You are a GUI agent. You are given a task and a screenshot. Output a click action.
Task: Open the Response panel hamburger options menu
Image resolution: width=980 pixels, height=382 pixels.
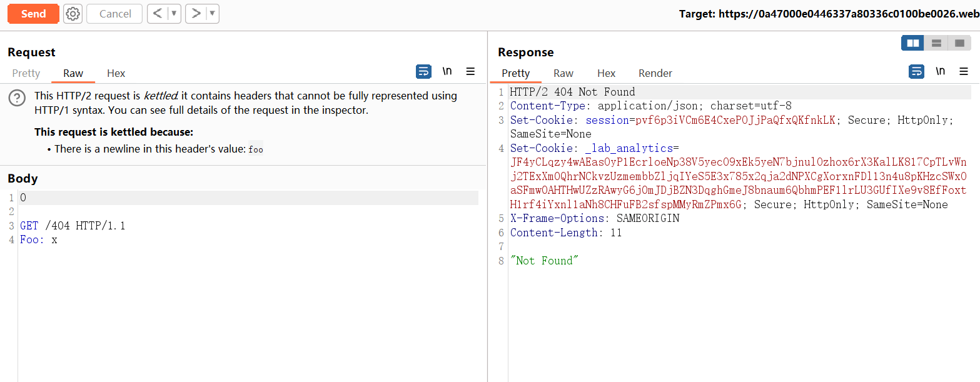click(963, 72)
